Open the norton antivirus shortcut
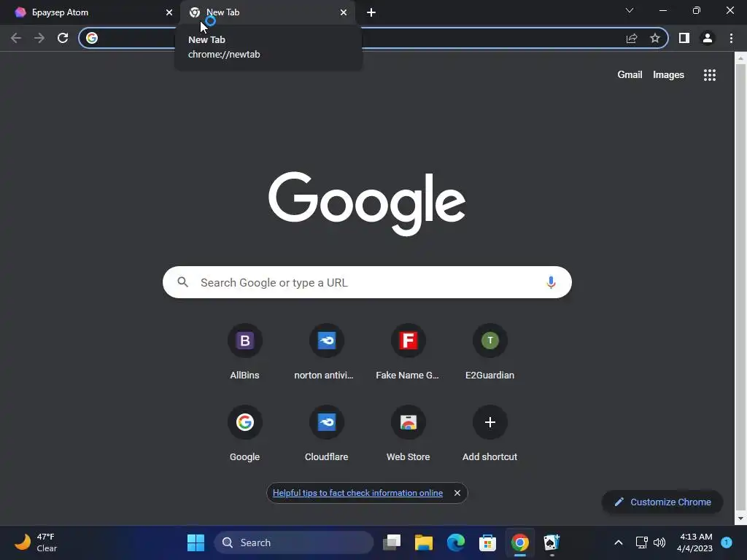This screenshot has width=747, height=560. pos(326,352)
